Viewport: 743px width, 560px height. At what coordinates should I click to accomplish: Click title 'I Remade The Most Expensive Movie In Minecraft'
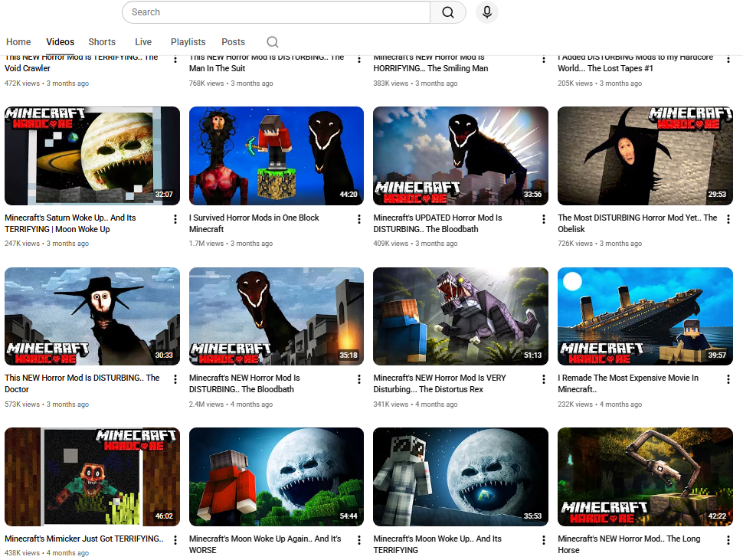click(x=628, y=384)
